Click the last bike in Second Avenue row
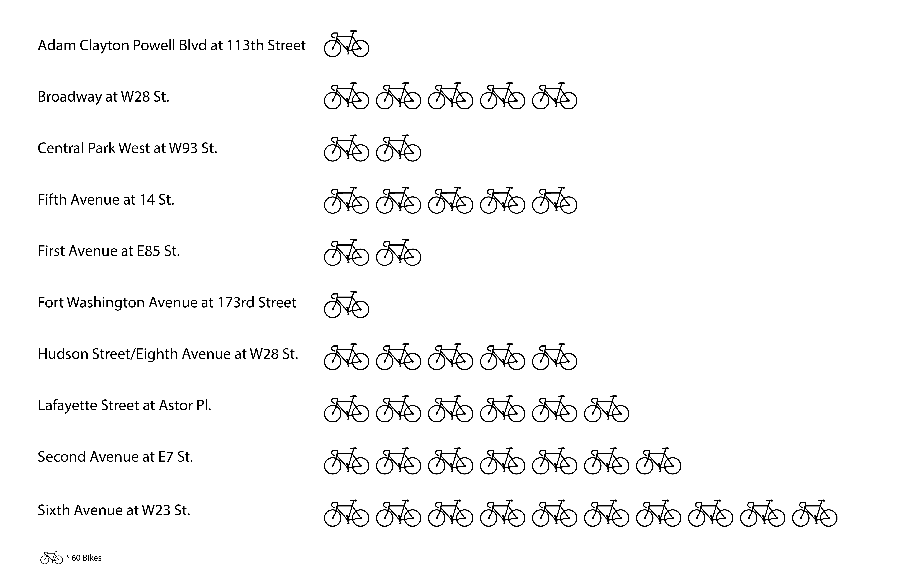909x588 pixels. pyautogui.click(x=658, y=461)
